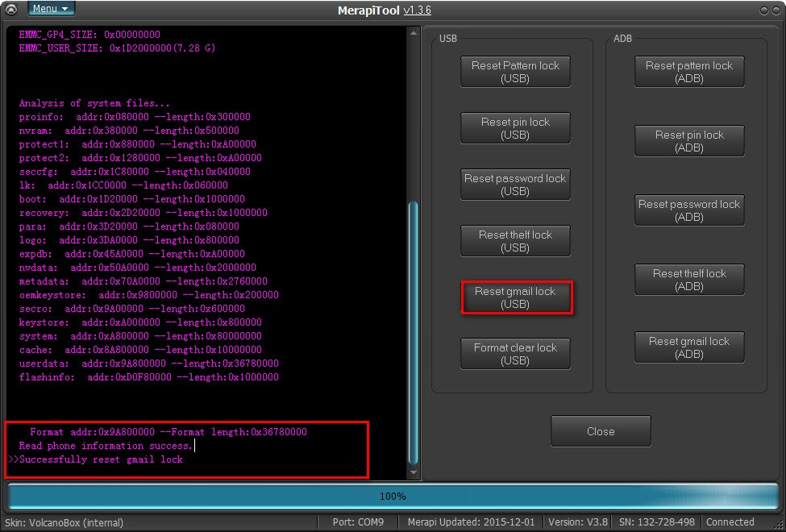Click Reset pin lock (USB) button
This screenshot has height=532, width=786.
[x=515, y=128]
